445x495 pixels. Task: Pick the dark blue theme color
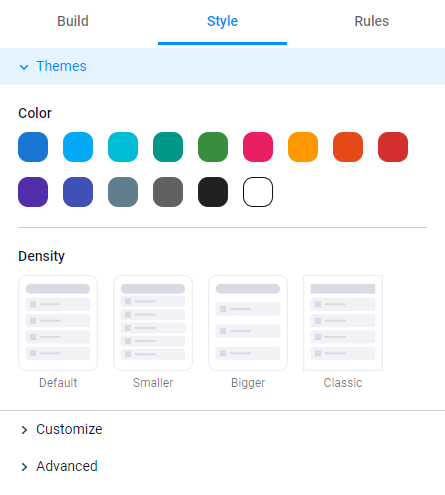(33, 147)
